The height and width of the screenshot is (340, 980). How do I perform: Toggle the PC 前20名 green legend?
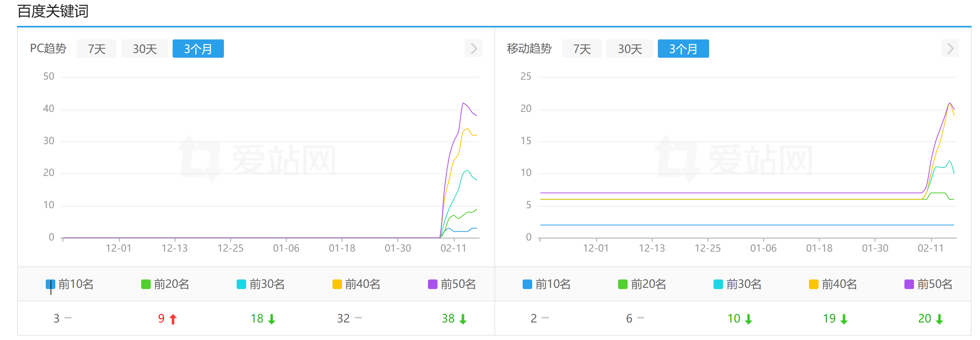tap(165, 284)
